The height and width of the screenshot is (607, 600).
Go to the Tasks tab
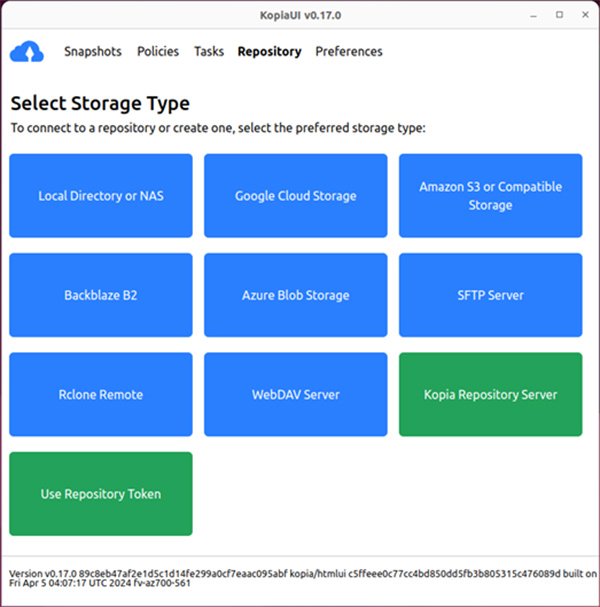pyautogui.click(x=209, y=52)
